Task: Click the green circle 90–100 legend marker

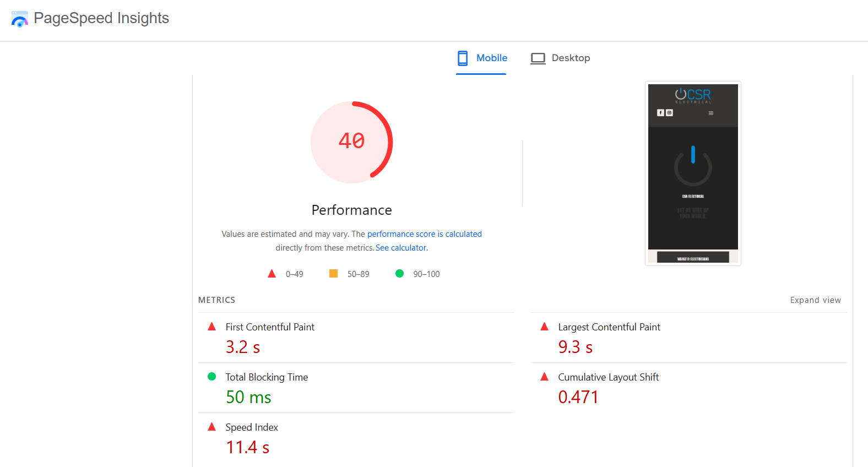Action: point(400,274)
